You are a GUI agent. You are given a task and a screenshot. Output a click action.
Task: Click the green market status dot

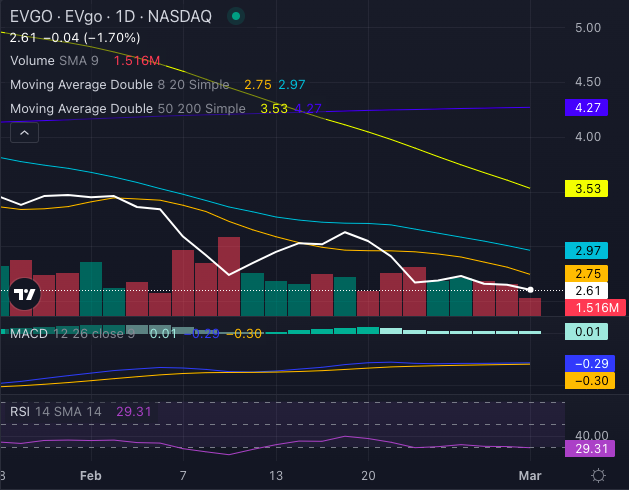(x=235, y=17)
